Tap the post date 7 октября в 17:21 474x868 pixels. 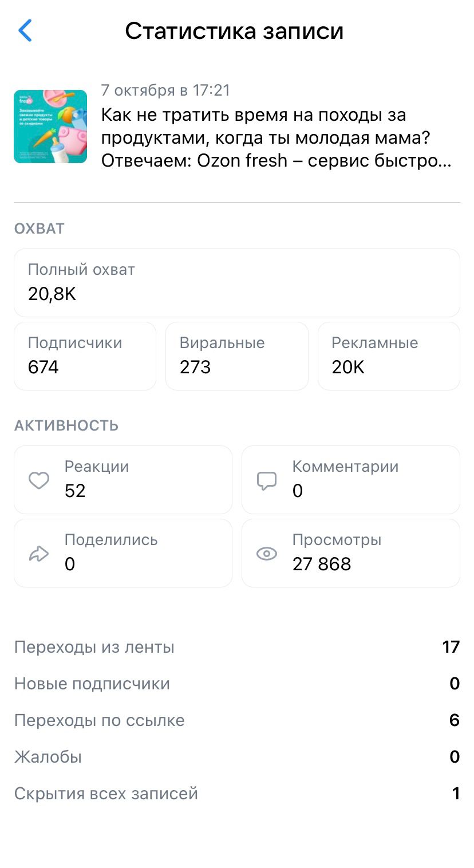coord(165,90)
